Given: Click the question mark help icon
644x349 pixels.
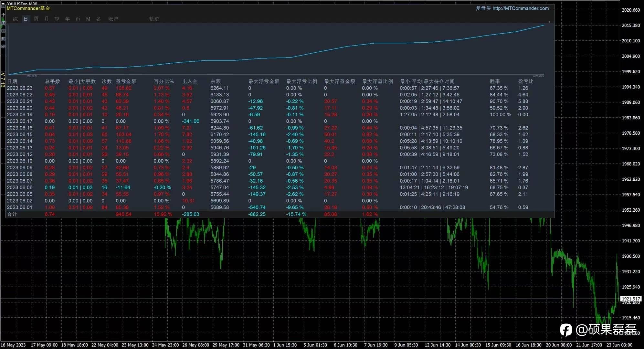Looking at the screenshot, I should point(3,31).
